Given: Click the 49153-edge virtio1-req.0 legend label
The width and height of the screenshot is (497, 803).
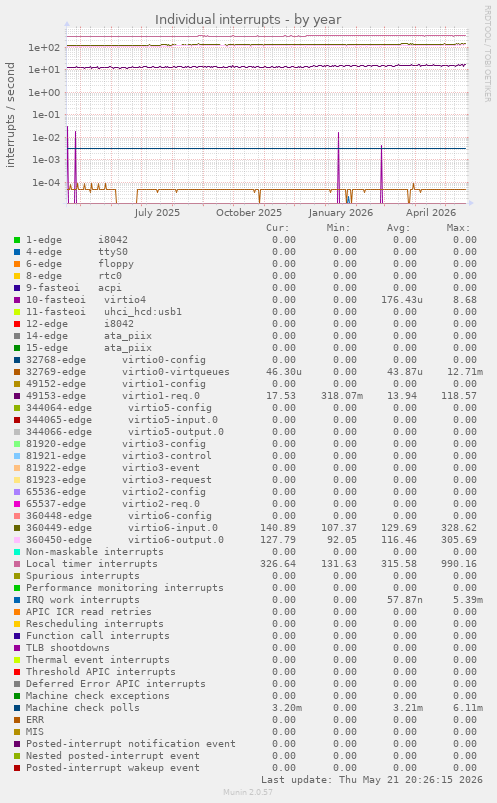Looking at the screenshot, I should pos(113,396).
